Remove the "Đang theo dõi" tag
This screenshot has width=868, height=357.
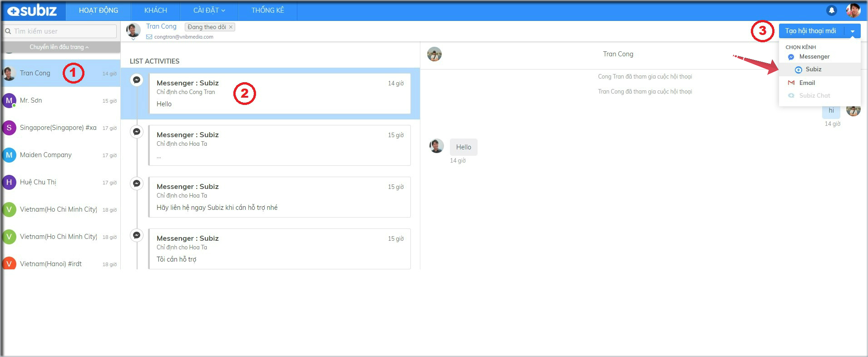click(231, 27)
